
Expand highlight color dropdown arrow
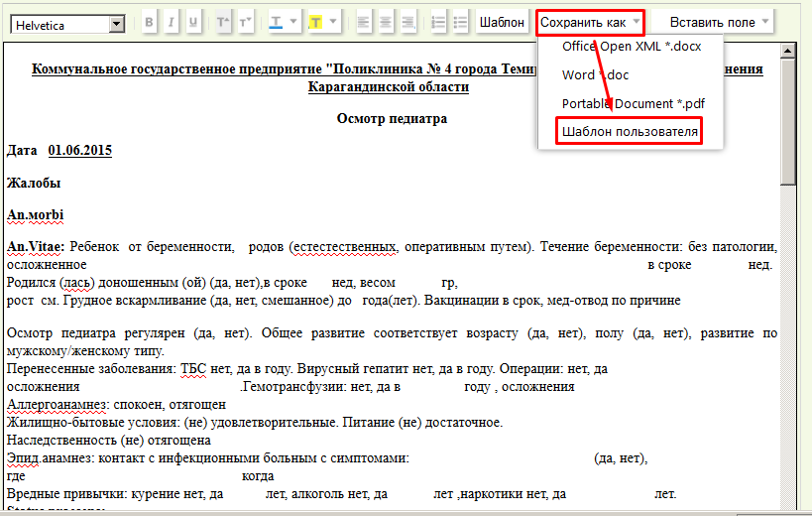[x=332, y=22]
